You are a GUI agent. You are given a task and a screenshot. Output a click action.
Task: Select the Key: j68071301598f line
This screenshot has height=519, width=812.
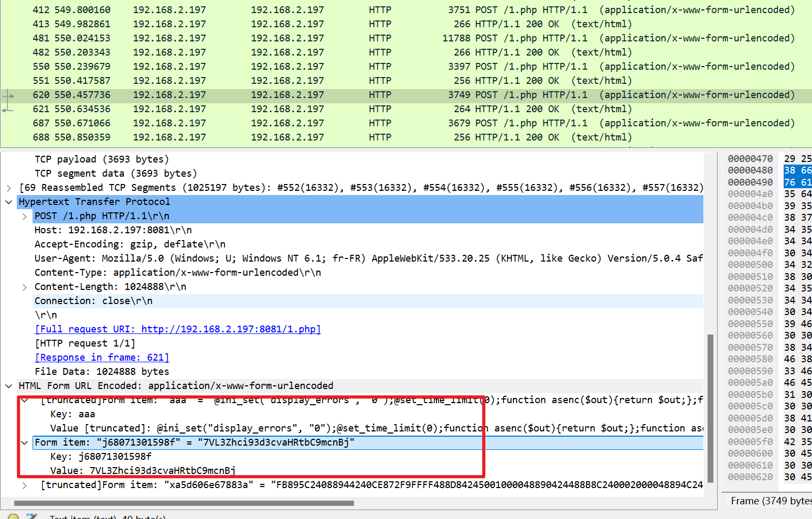coord(101,457)
